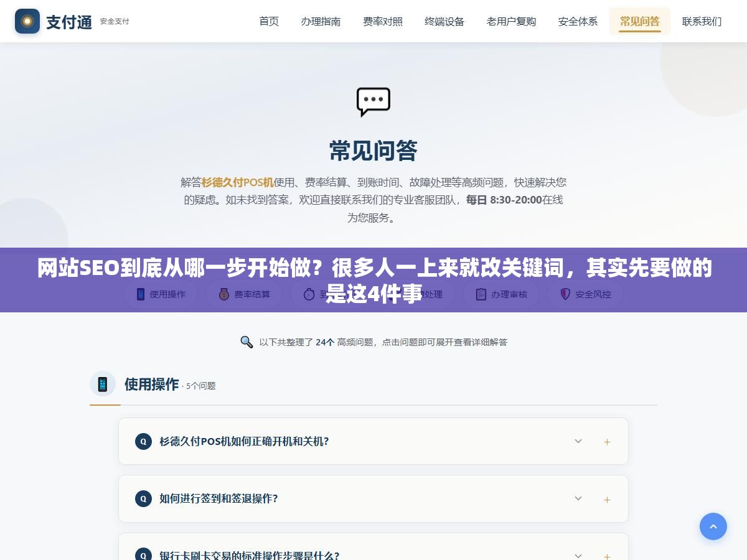
Task: Click the 安全支付 tagline beside logo
Action: tap(115, 21)
